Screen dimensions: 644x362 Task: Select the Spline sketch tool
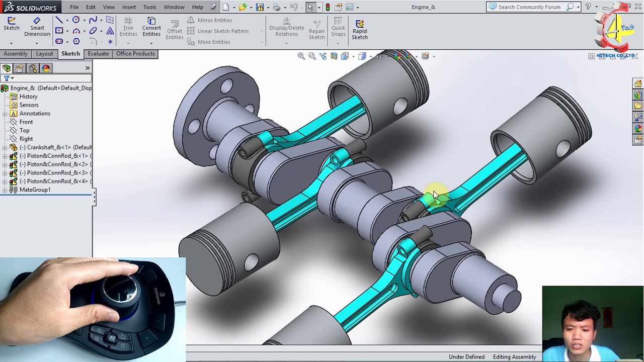[93, 20]
